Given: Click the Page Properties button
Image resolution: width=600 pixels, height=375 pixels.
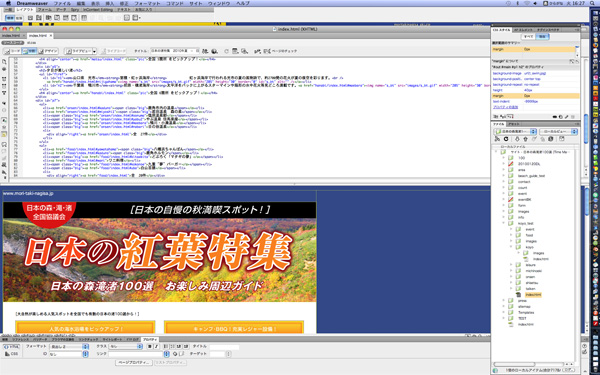Looking at the screenshot, I should (134, 362).
